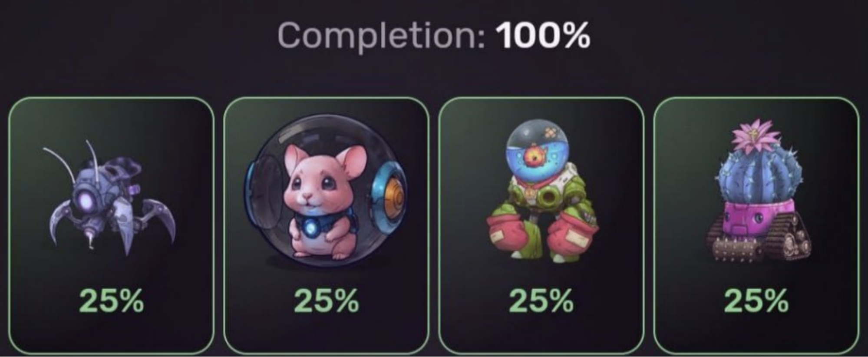This screenshot has width=868, height=357.
Task: Select the pink hamster in ball character
Action: pyautogui.click(x=326, y=190)
